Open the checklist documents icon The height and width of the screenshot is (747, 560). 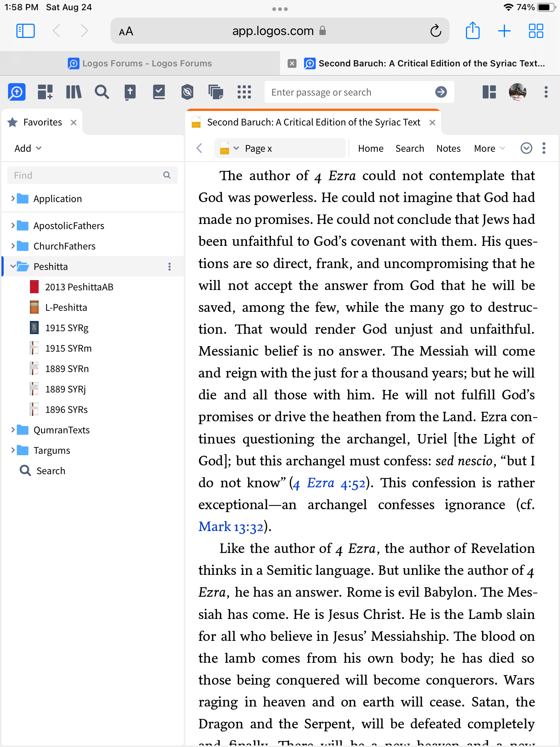click(x=159, y=92)
